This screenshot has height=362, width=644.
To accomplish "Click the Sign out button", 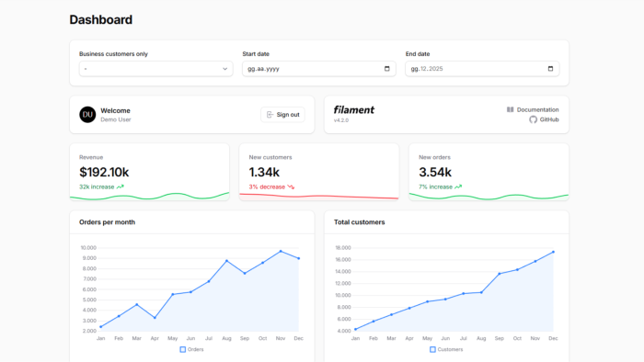I will [282, 115].
